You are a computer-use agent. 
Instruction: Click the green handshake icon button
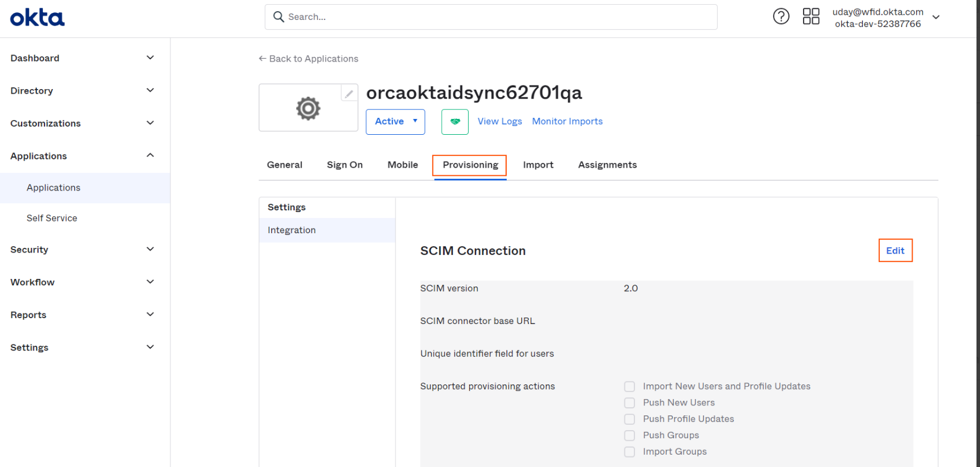click(455, 122)
